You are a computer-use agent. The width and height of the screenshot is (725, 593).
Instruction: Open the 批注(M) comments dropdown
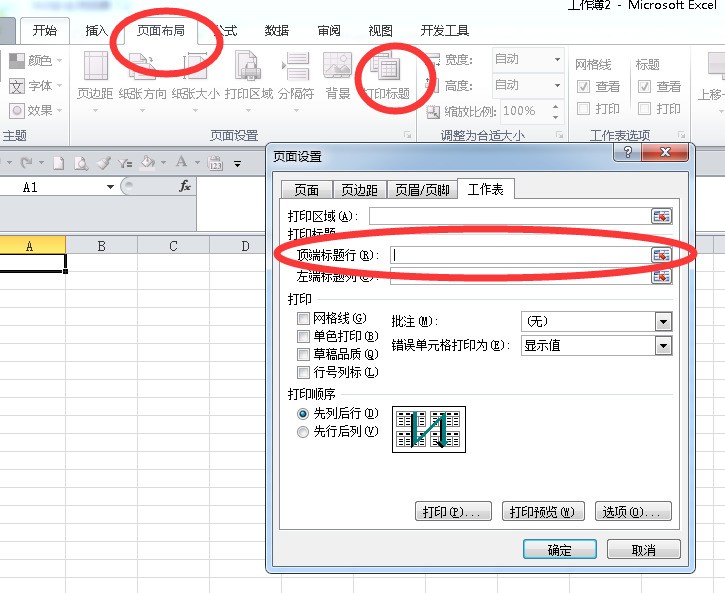point(663,322)
